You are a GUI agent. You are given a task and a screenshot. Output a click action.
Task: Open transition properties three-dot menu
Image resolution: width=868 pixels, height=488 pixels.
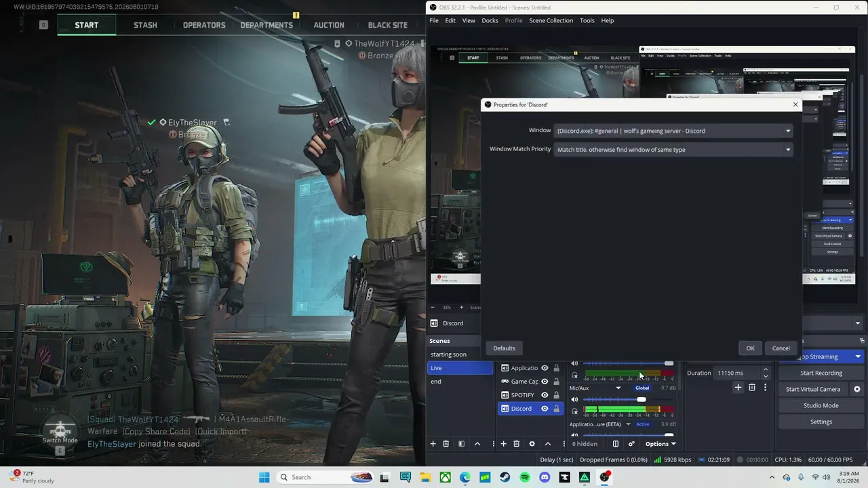[x=765, y=388]
